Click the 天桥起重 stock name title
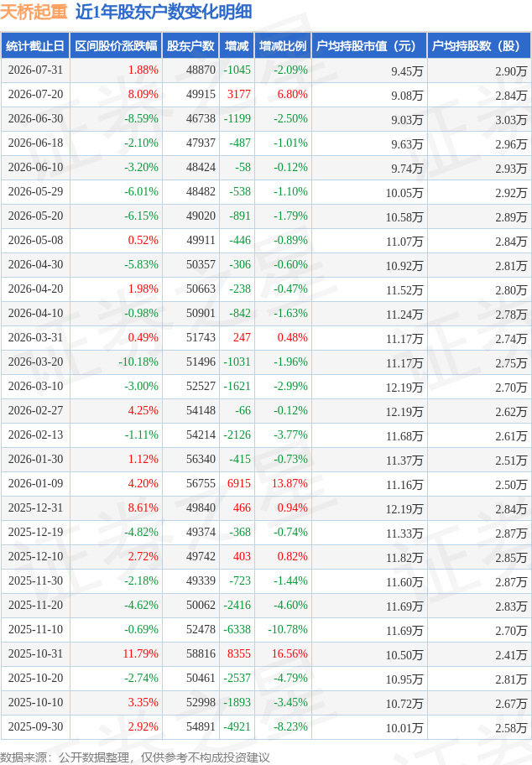This screenshot has height=765, width=532. click(34, 12)
